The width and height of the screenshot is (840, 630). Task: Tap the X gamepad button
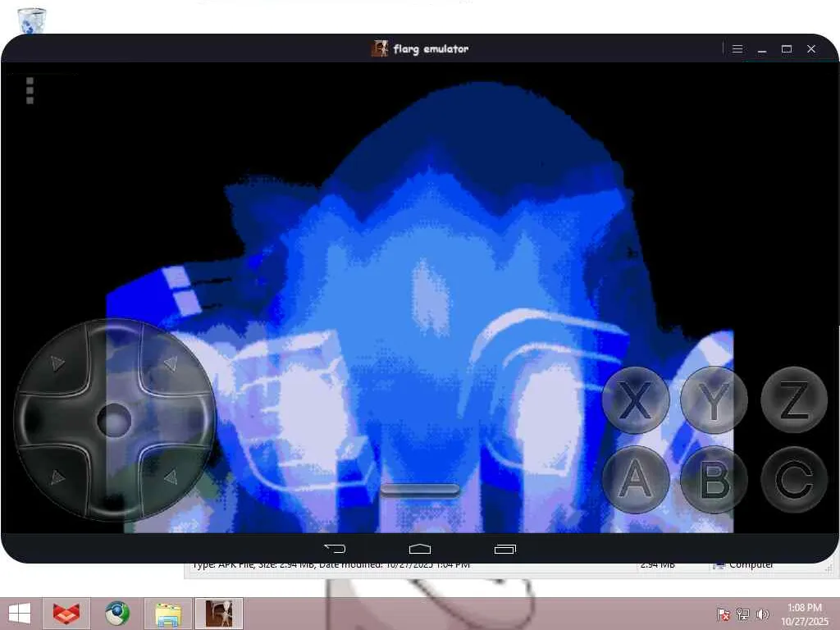(x=636, y=400)
